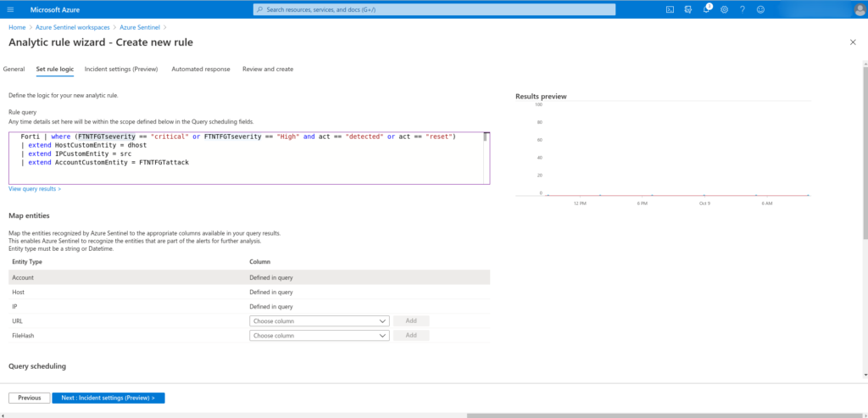Click the Entity Type column header
The height and width of the screenshot is (418, 868).
[x=27, y=261]
